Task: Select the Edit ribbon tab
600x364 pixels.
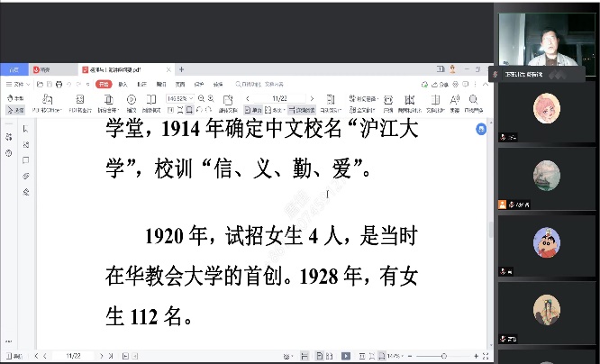Action: [x=161, y=84]
